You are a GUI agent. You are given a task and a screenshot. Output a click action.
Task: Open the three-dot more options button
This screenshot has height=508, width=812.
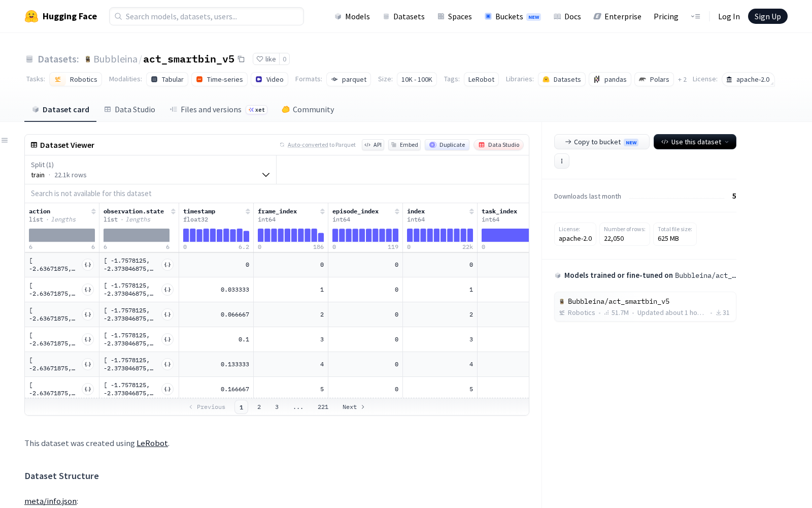561,161
